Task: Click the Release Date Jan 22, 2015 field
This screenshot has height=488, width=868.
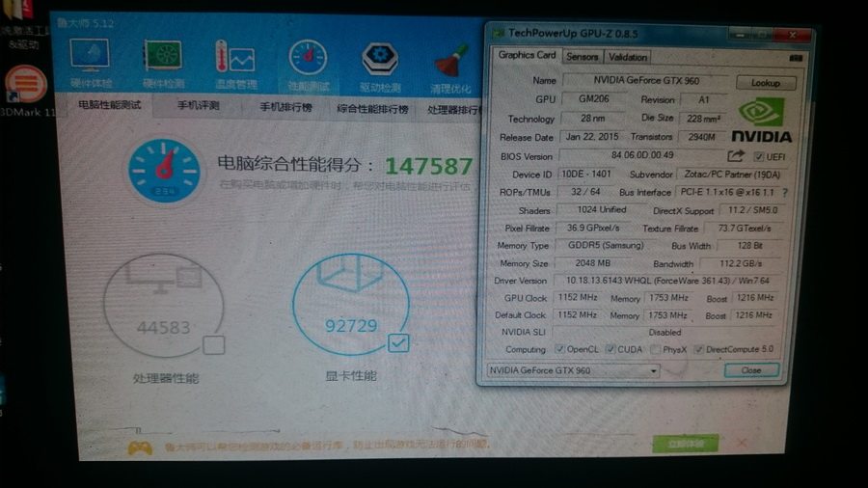Action: tap(592, 137)
